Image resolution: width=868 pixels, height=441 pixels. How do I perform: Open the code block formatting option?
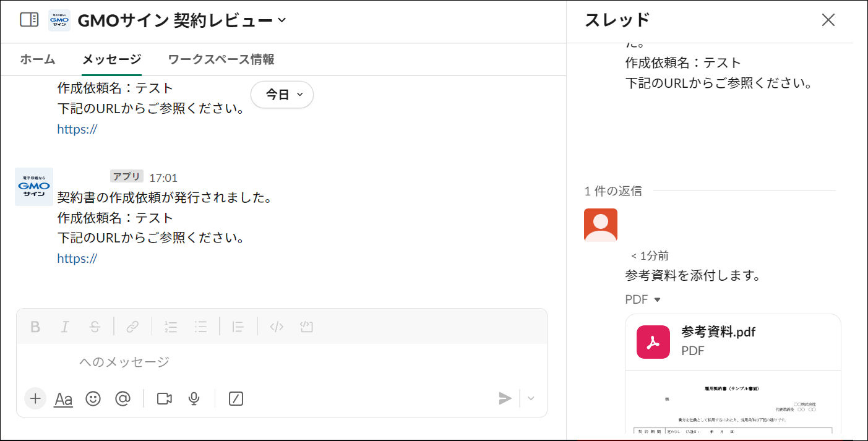tap(306, 327)
